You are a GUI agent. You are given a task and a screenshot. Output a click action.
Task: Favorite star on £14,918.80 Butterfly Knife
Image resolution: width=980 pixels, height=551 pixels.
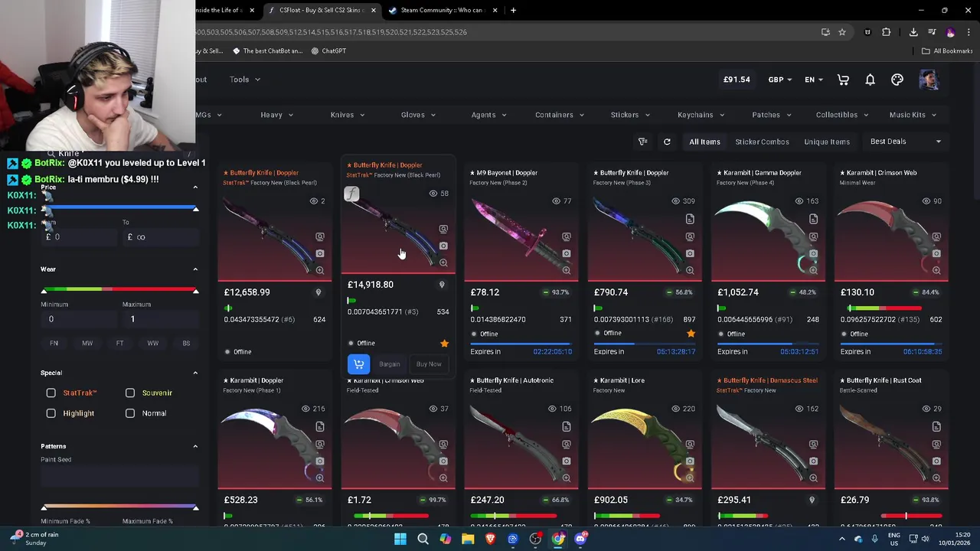click(x=444, y=344)
